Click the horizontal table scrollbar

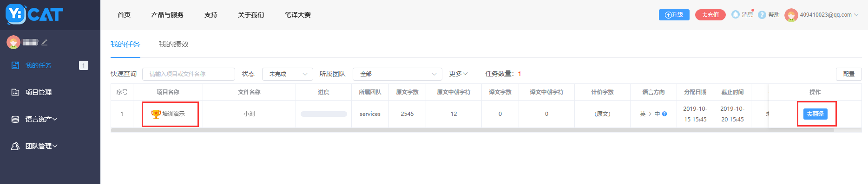point(472,130)
